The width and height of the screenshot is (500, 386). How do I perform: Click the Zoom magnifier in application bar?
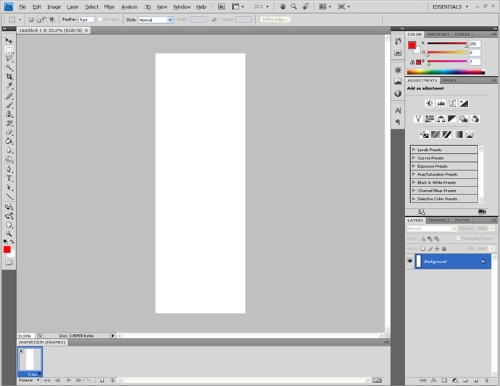[294, 6]
